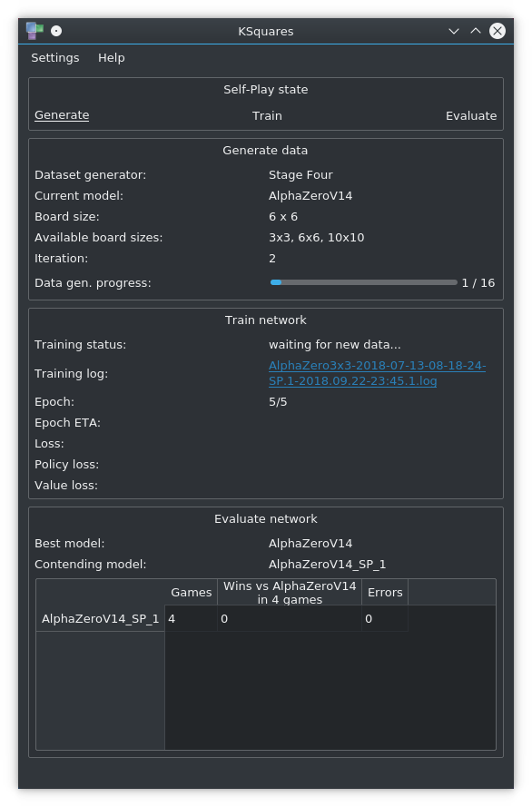532x807 pixels.
Task: Click the Data gen. progress label
Action: click(x=93, y=283)
